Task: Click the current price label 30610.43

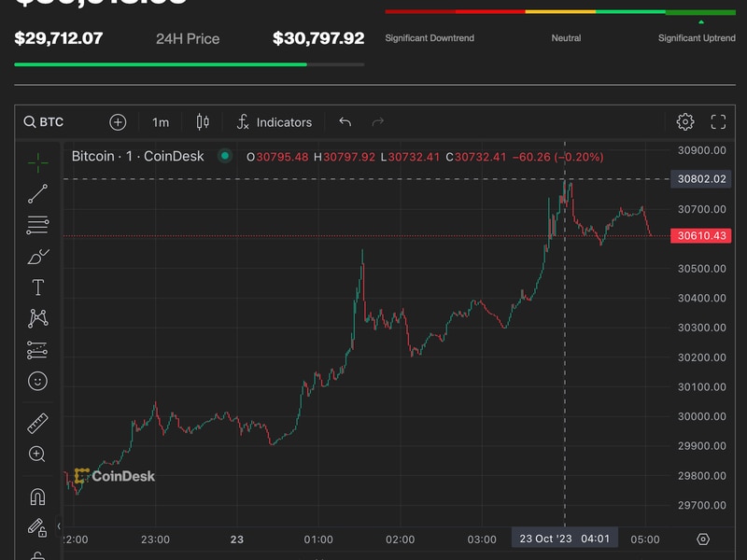Action: pyautogui.click(x=701, y=236)
